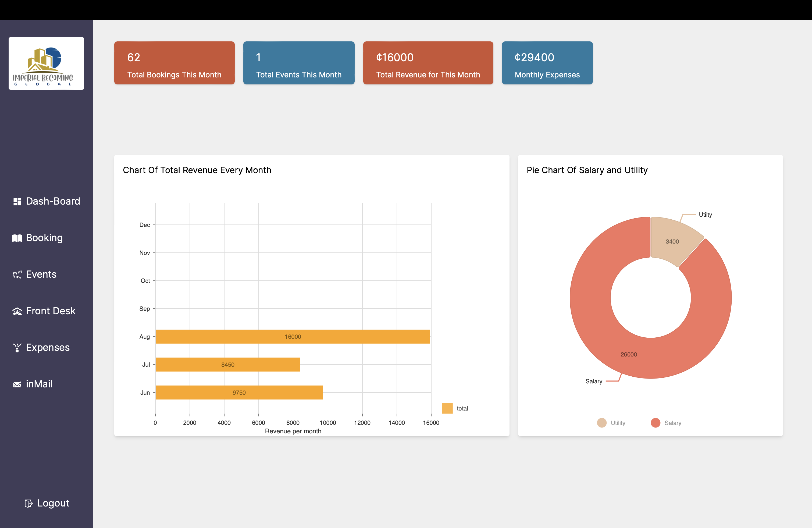
Task: Click the inMail envelope icon
Action: pos(17,384)
